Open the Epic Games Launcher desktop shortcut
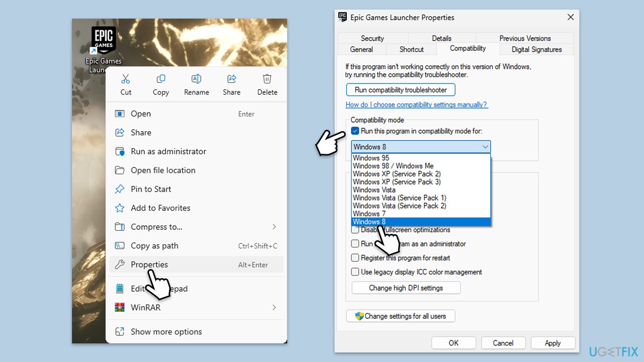 tap(104, 40)
